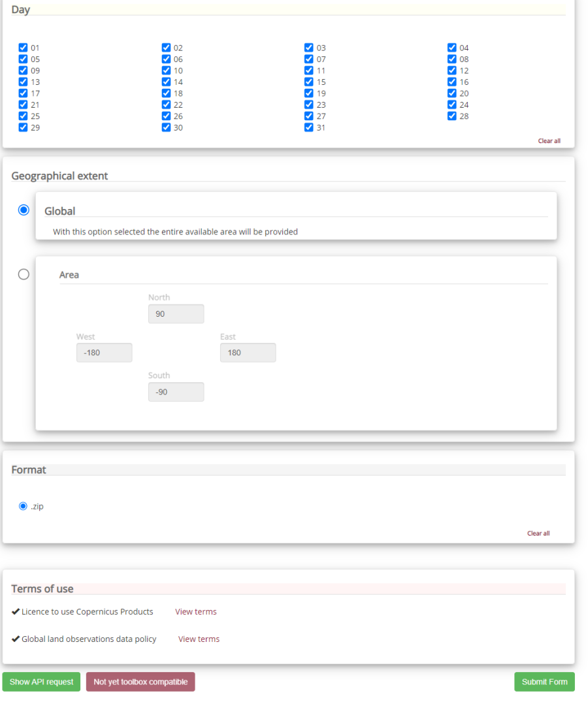Click the entire available area description text
This screenshot has width=588, height=704.
(x=175, y=232)
